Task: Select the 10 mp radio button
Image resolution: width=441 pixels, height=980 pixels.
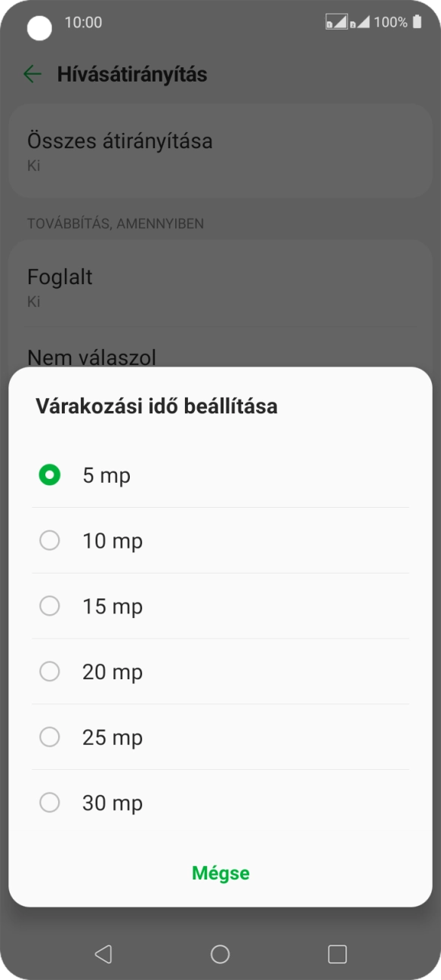Action: (x=50, y=540)
